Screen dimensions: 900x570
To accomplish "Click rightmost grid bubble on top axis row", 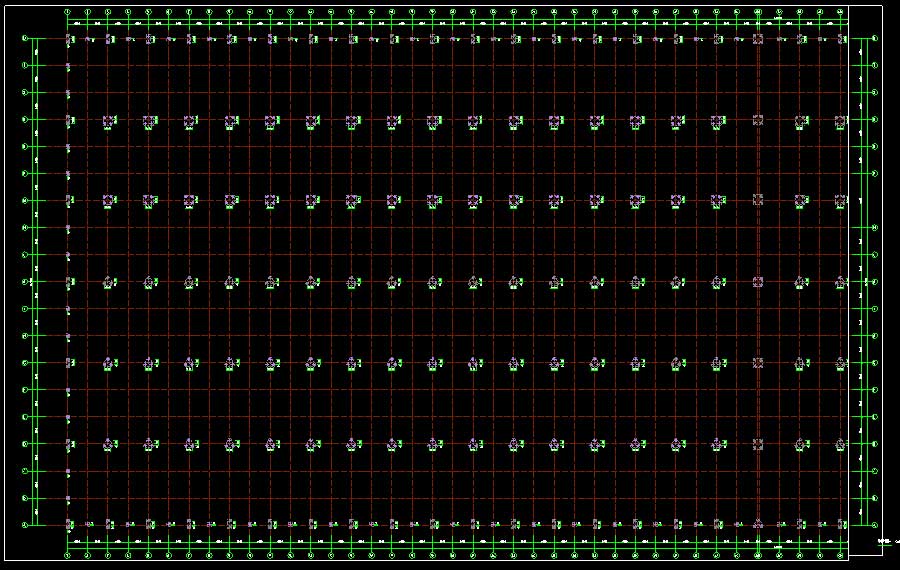I will point(841,12).
